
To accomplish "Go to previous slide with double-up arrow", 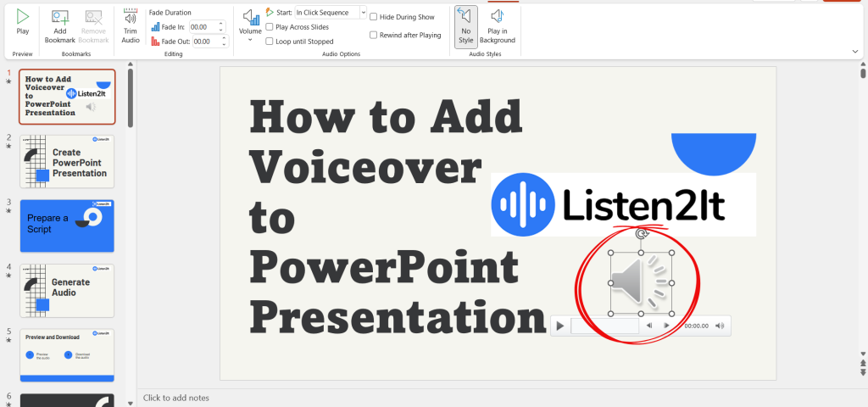I will (x=863, y=363).
